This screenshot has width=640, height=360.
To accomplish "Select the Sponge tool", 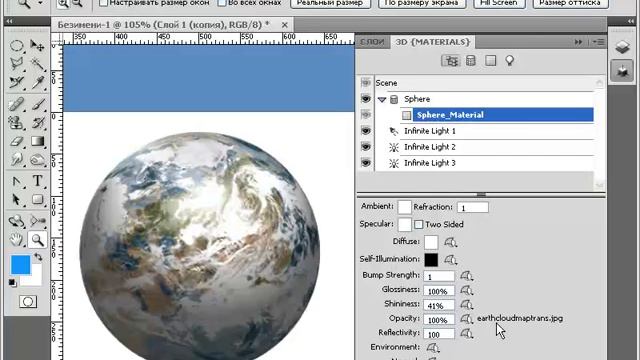I will tap(38, 160).
